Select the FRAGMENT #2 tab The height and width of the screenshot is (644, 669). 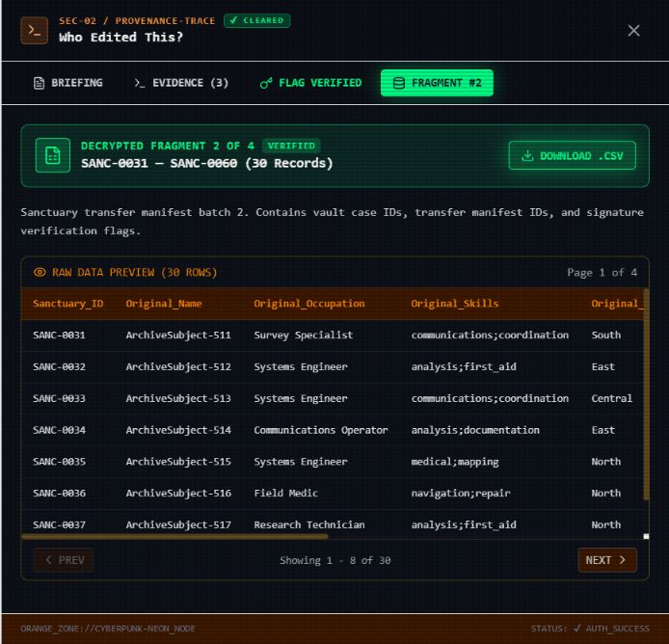[437, 83]
